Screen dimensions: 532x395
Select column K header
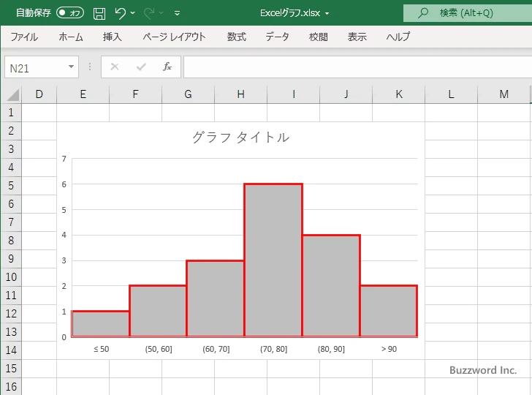point(399,94)
